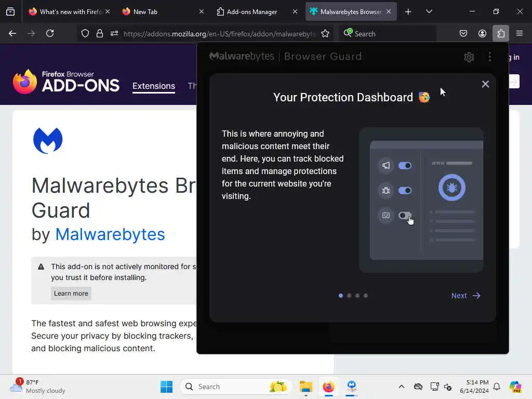The image size is (532, 399).
Task: Open the weather widget showing 87°F
Action: pyautogui.click(x=37, y=387)
